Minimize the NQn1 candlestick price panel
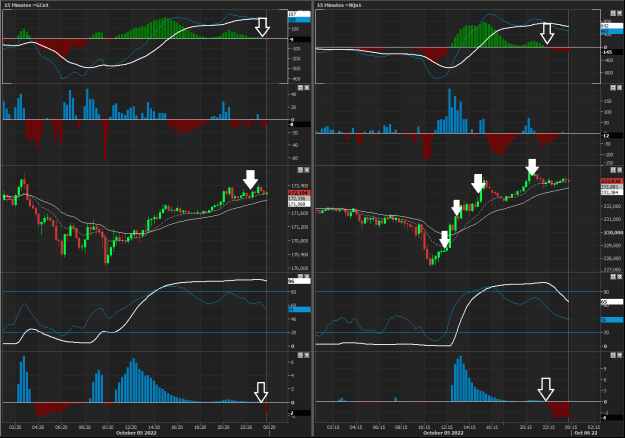The width and height of the screenshot is (625, 438). tap(613, 170)
